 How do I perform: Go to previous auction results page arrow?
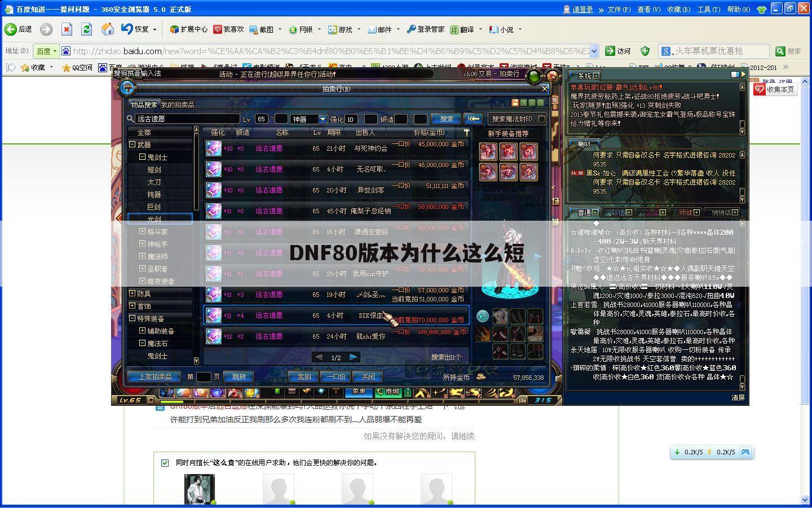point(319,357)
